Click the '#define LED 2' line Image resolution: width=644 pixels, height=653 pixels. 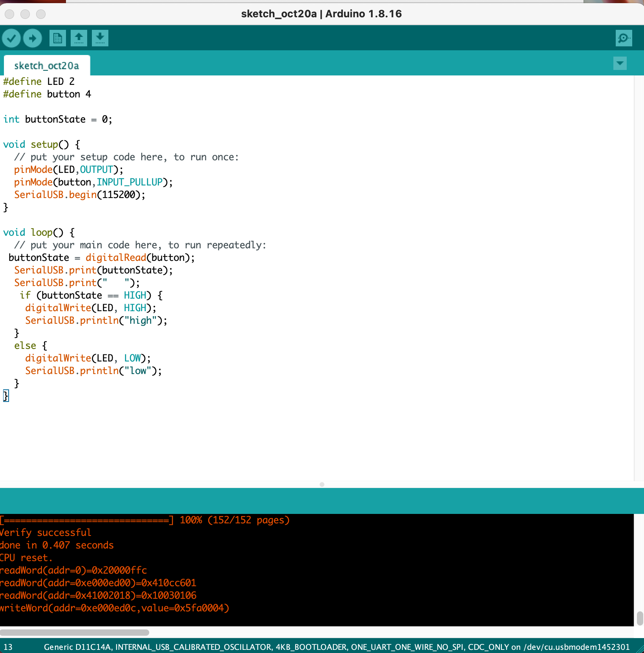click(x=39, y=81)
